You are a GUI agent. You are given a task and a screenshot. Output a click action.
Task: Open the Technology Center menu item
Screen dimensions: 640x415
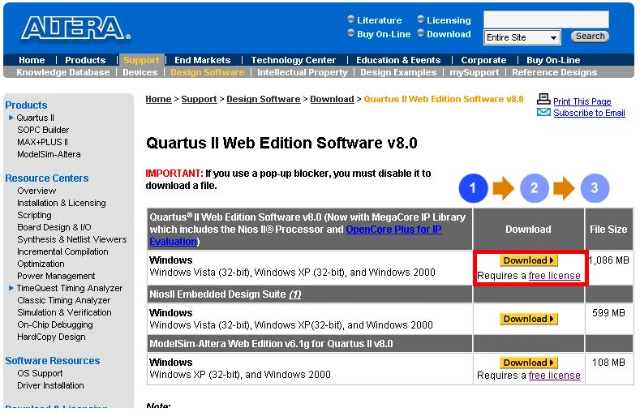(293, 60)
